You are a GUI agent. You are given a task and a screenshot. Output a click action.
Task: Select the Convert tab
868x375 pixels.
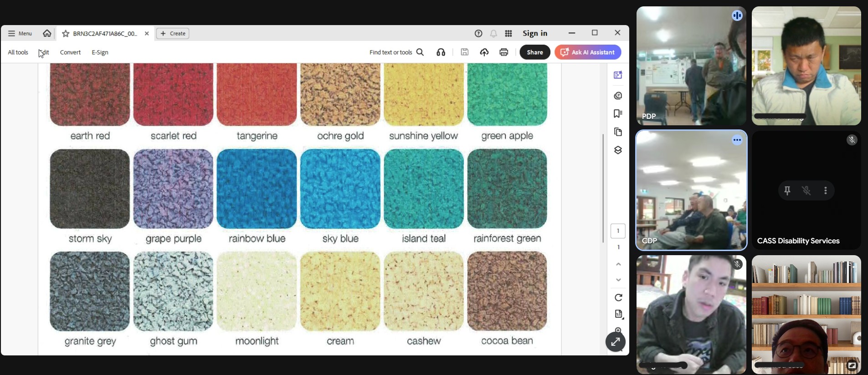[x=70, y=52]
